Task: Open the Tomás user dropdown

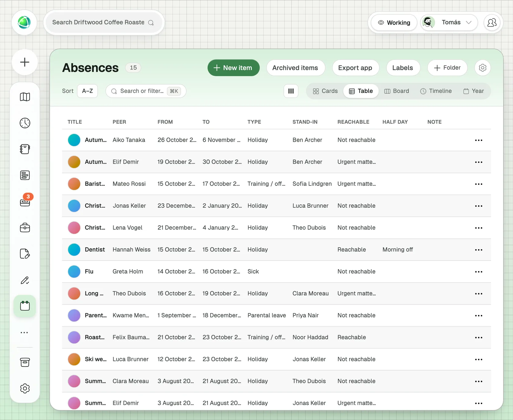Action: click(449, 23)
